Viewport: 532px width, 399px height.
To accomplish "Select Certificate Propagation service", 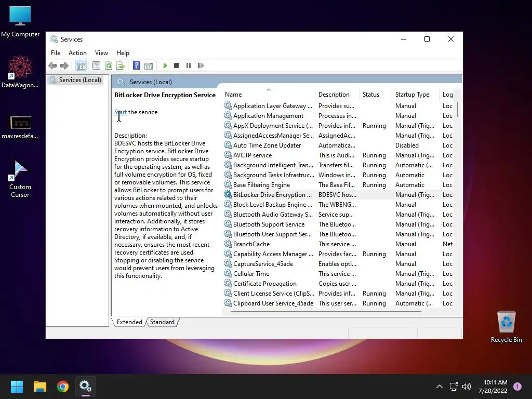I will [x=338, y=284].
